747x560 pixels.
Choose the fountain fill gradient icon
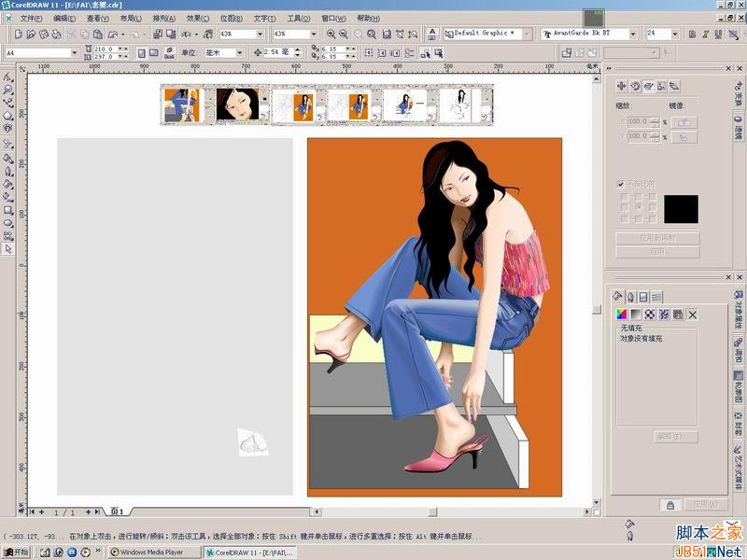click(x=636, y=314)
